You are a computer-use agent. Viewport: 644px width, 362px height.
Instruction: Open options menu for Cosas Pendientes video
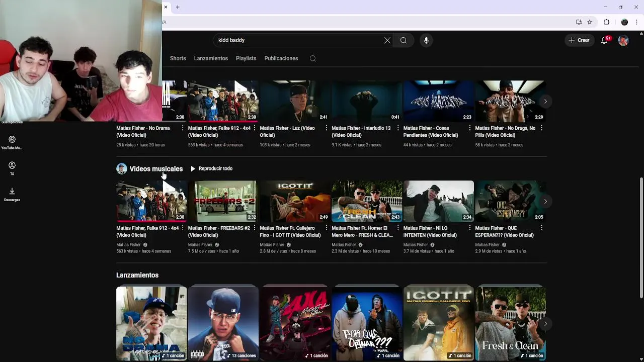tap(470, 128)
